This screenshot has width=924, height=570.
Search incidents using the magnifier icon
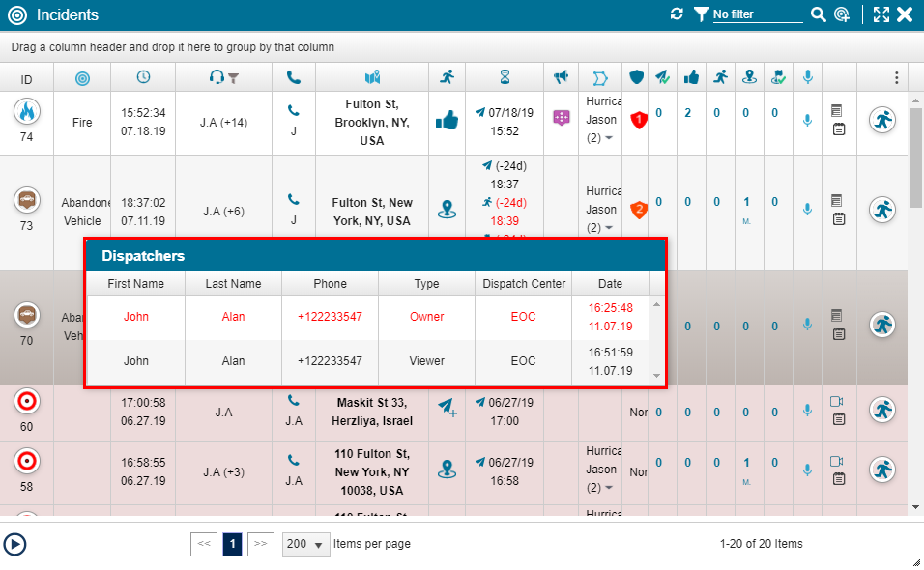pos(818,14)
